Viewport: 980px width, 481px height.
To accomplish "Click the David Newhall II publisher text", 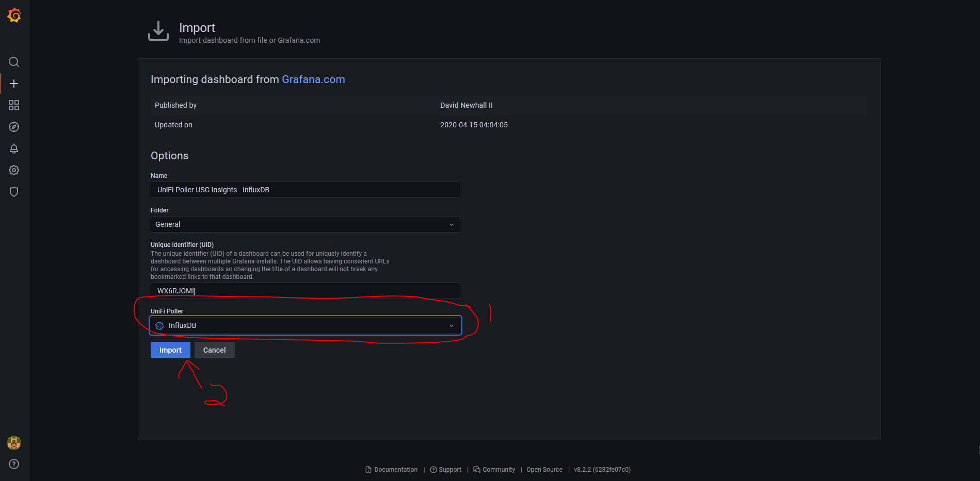I will [467, 105].
